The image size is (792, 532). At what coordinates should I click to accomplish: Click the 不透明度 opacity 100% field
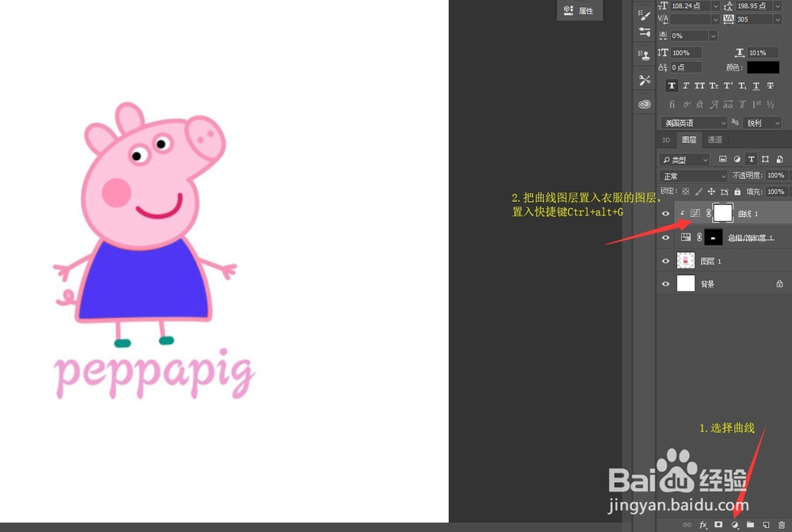(x=776, y=175)
